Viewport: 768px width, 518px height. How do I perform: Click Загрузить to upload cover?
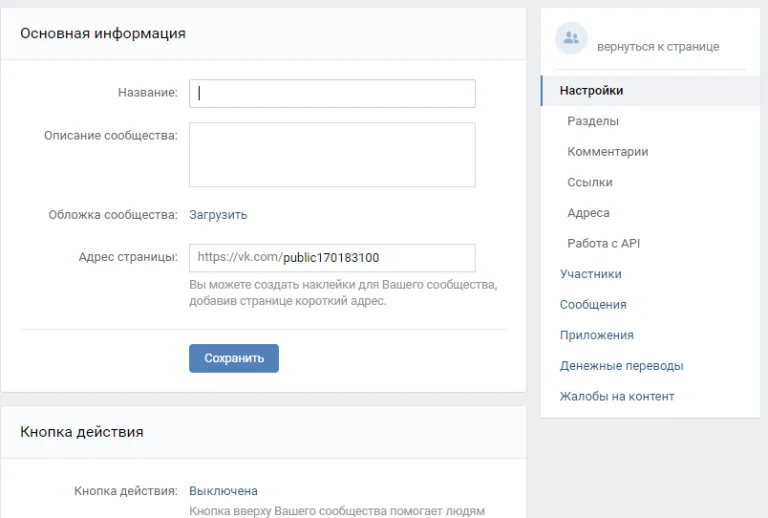coord(218,215)
